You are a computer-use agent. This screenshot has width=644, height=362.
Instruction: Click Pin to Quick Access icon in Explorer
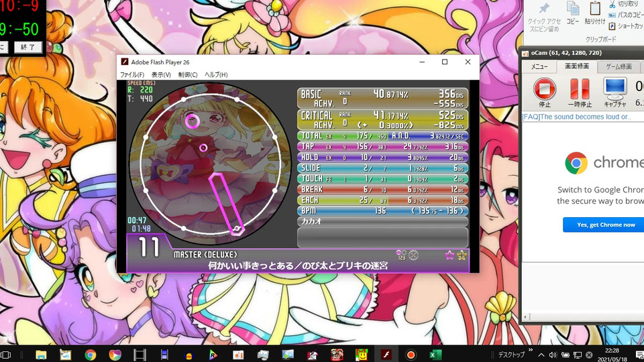(x=544, y=9)
